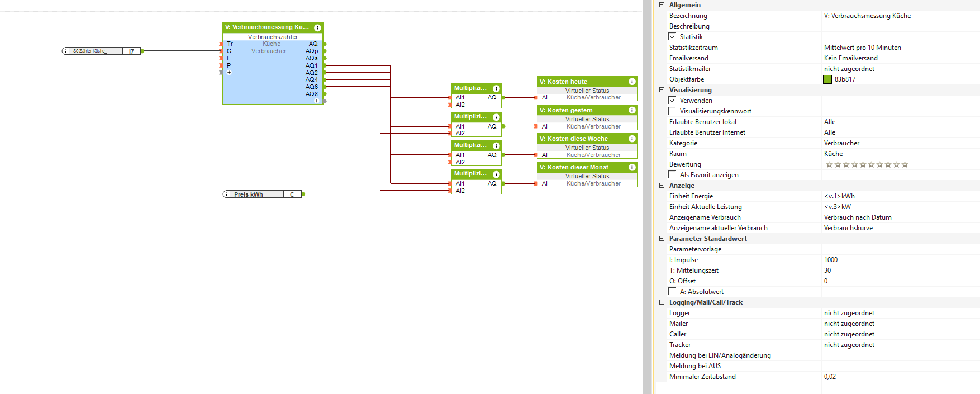
Task: Collapse the Logging/Mail/Call/Track section
Action: pos(662,302)
